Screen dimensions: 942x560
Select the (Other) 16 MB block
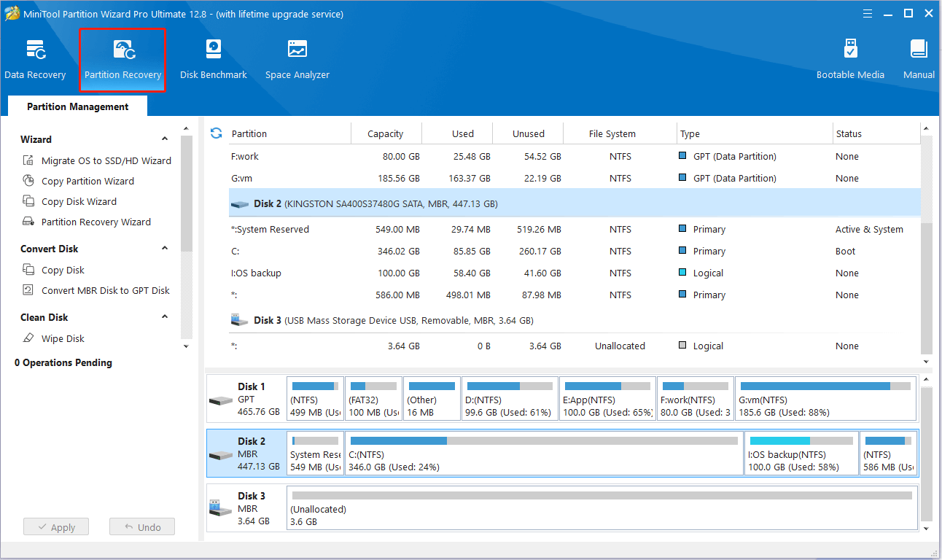(432, 399)
